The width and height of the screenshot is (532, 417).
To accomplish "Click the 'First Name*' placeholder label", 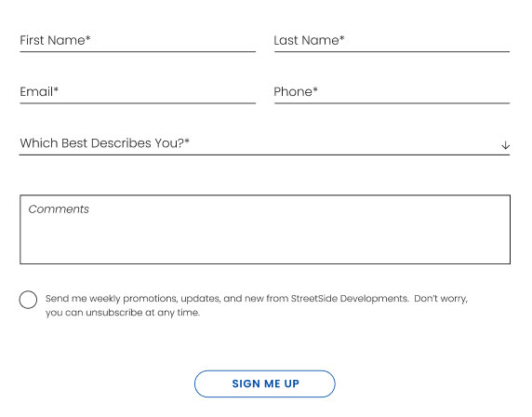I will 55,40.
